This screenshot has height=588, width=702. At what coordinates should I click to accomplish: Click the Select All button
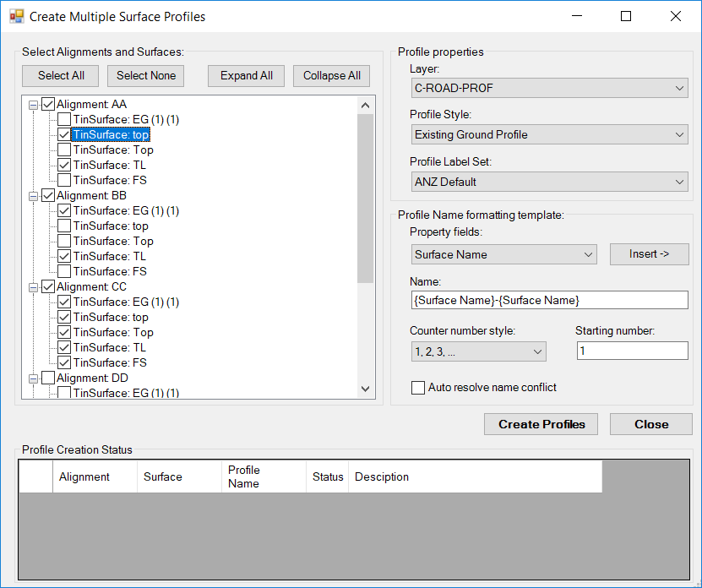(x=61, y=76)
